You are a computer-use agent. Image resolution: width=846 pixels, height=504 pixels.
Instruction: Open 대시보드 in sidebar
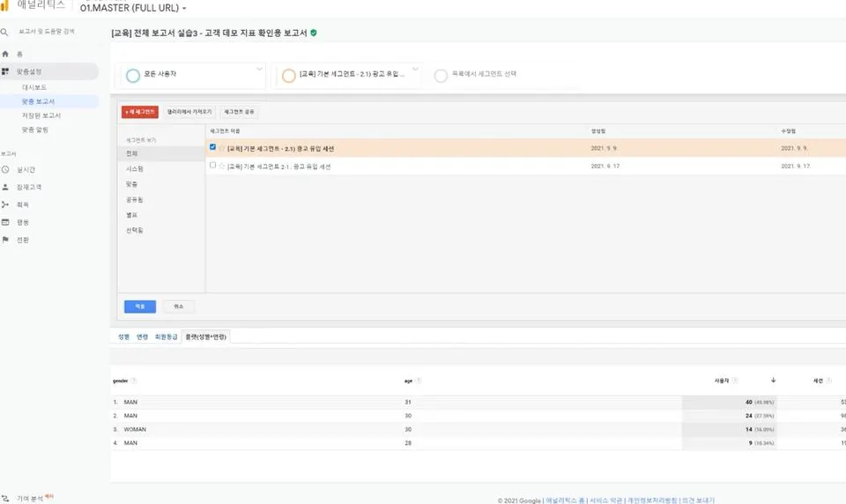(x=34, y=87)
